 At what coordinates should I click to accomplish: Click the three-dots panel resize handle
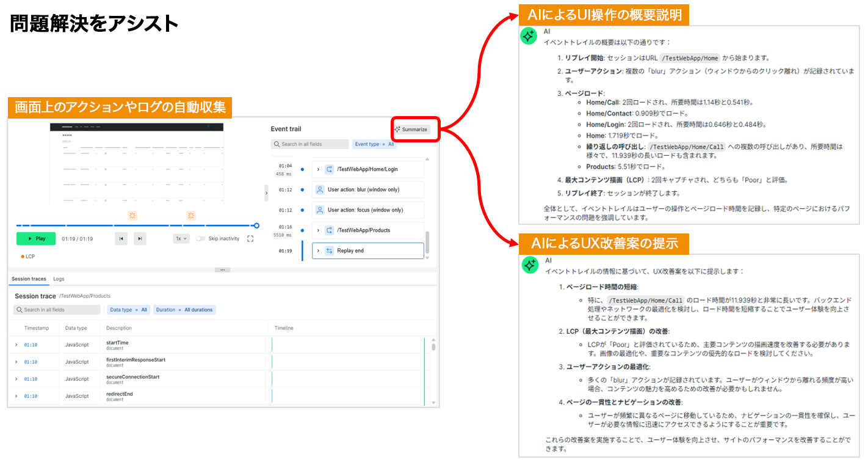(222, 269)
